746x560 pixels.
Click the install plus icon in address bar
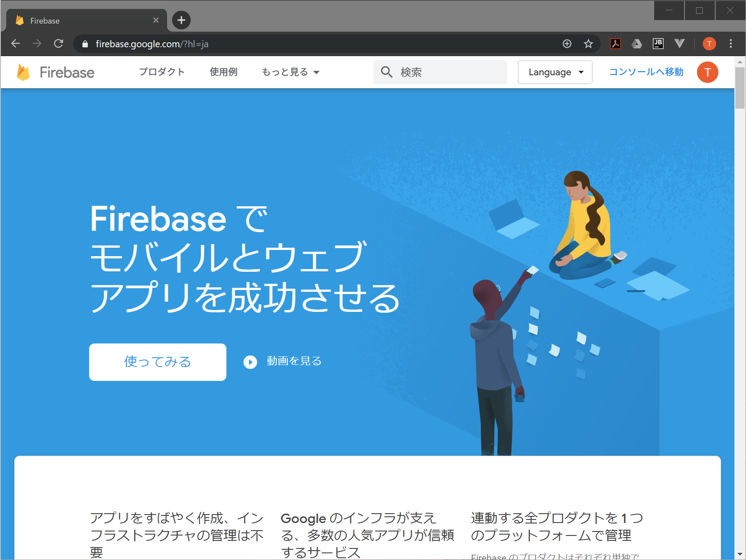coord(567,44)
